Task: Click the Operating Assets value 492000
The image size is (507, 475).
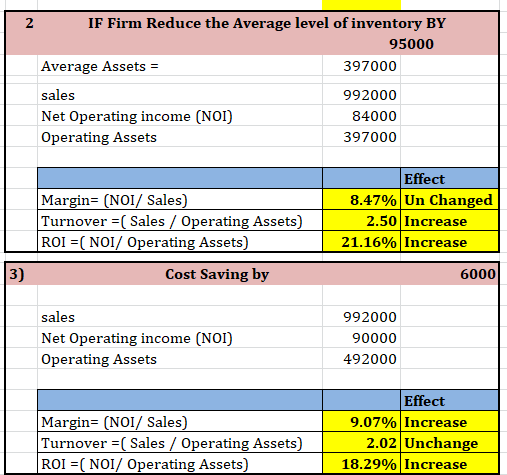Action: (370, 359)
